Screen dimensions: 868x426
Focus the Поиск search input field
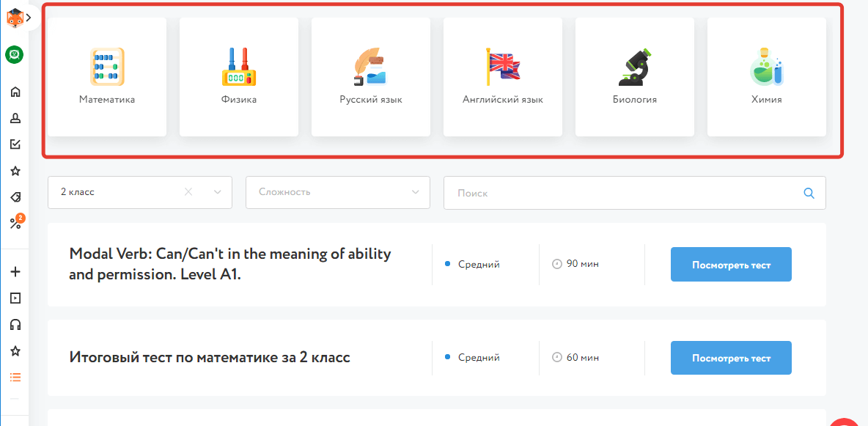point(623,193)
